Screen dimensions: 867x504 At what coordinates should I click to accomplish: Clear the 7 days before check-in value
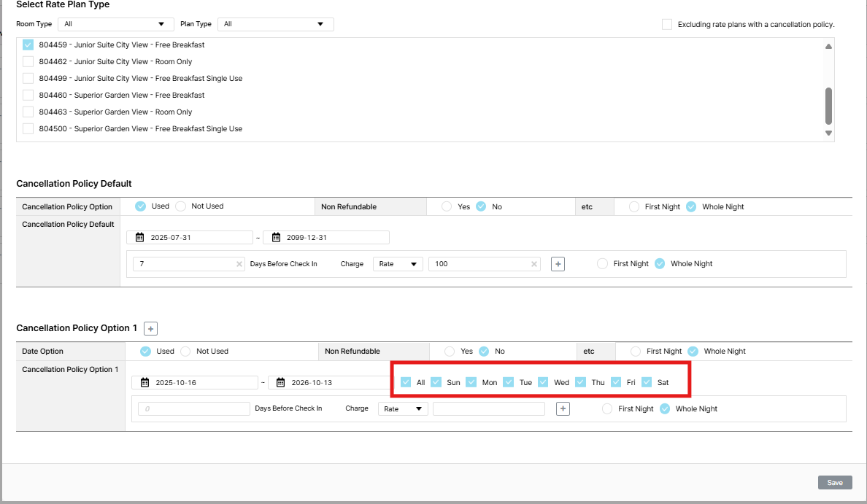(239, 264)
